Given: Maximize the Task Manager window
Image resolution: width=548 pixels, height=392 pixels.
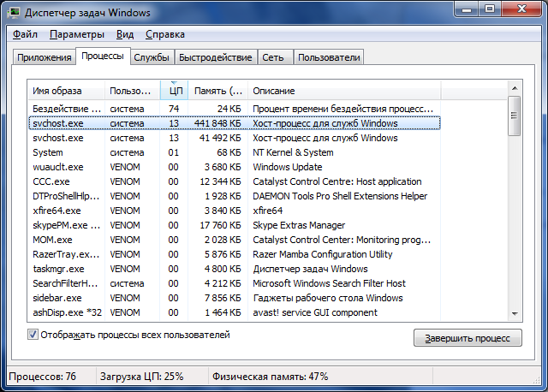Looking at the screenshot, I should tap(490, 9).
